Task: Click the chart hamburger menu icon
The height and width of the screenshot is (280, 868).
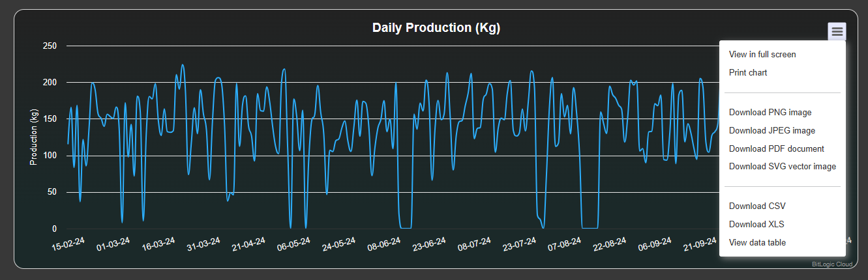Action: (837, 31)
